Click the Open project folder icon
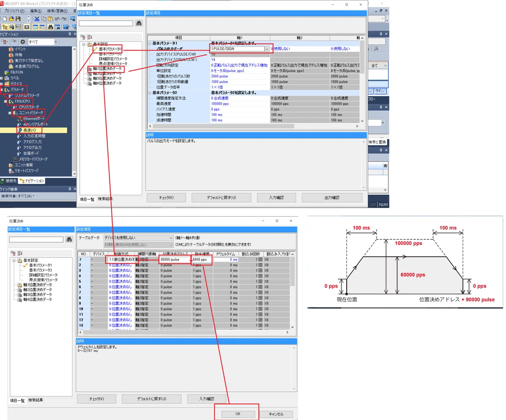Viewport: 506px width, 420px height. (x=11, y=19)
